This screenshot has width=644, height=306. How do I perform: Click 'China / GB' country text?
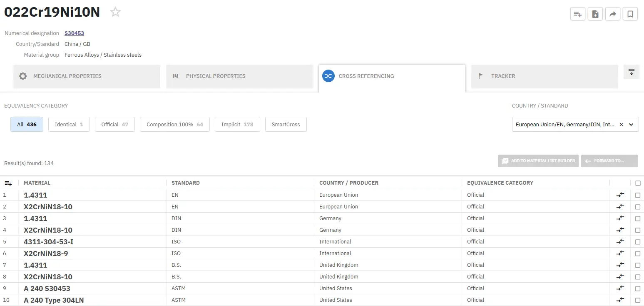[x=77, y=44]
